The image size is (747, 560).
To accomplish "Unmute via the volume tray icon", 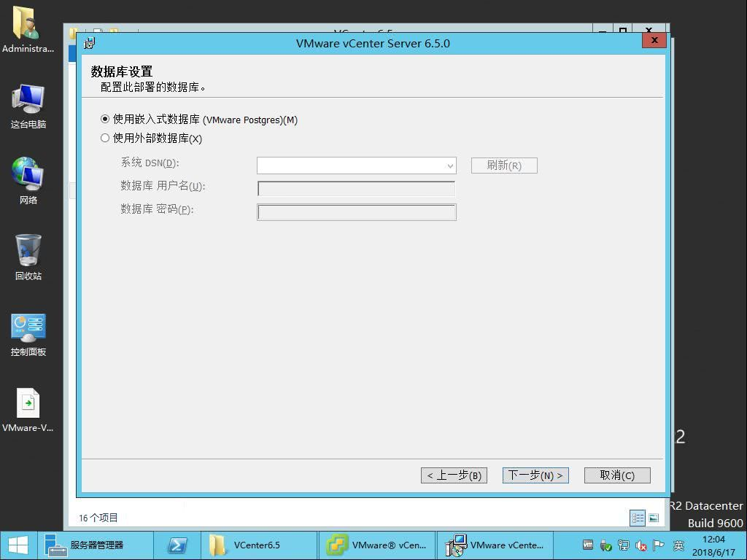I will coord(640,545).
